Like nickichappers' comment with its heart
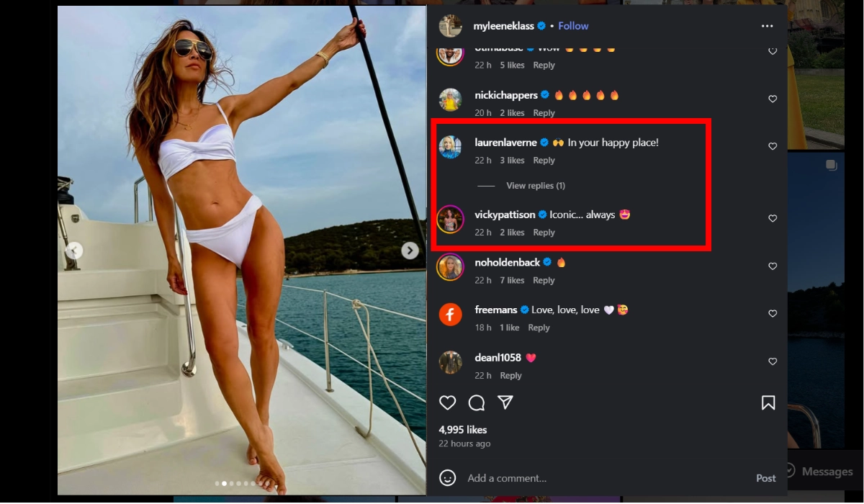 [773, 99]
